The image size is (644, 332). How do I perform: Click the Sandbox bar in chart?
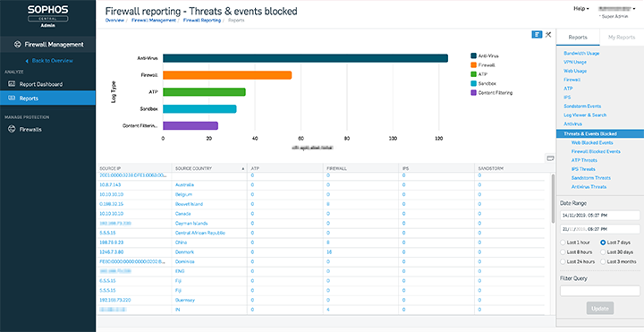pos(199,109)
